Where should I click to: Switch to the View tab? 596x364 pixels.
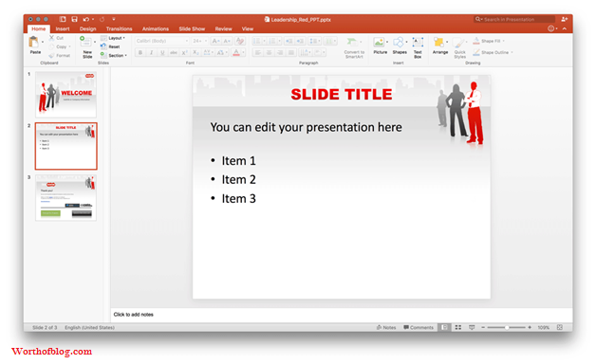(x=248, y=28)
